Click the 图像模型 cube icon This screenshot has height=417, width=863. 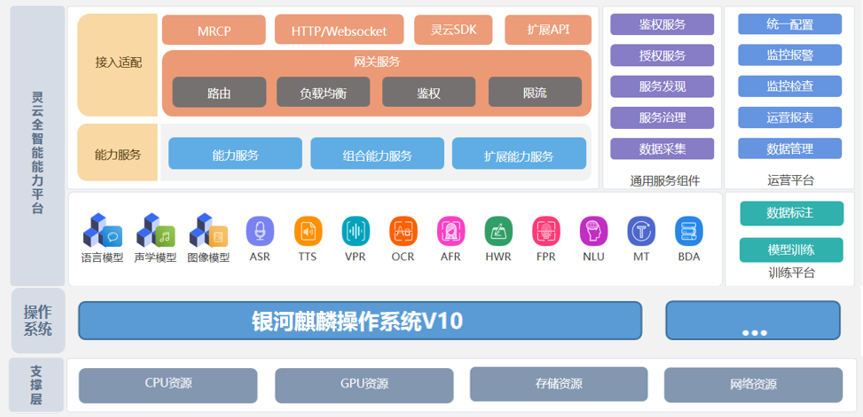209,230
